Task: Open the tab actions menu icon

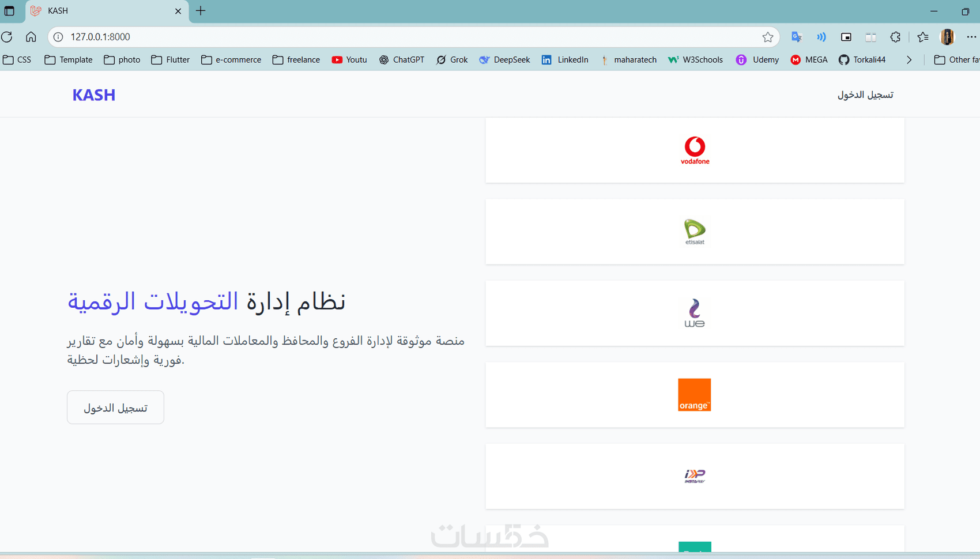Action: pyautogui.click(x=9, y=11)
